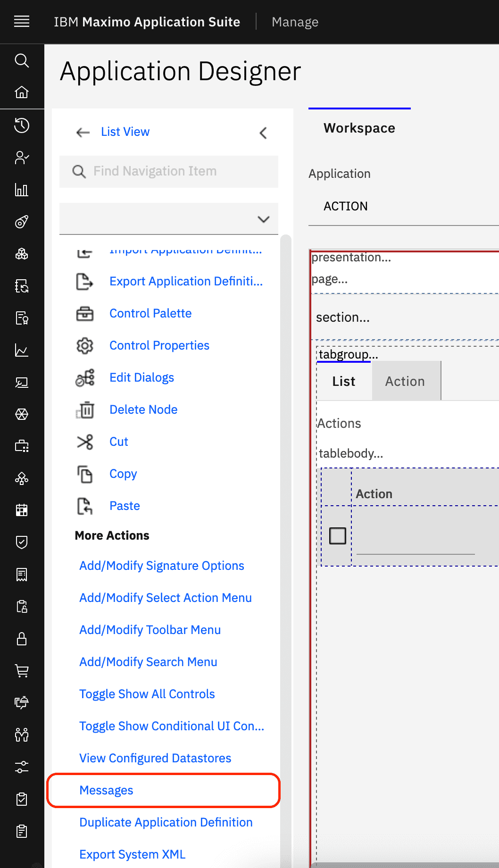Open Edit Dialogs
This screenshot has width=499, height=868.
[x=142, y=377]
